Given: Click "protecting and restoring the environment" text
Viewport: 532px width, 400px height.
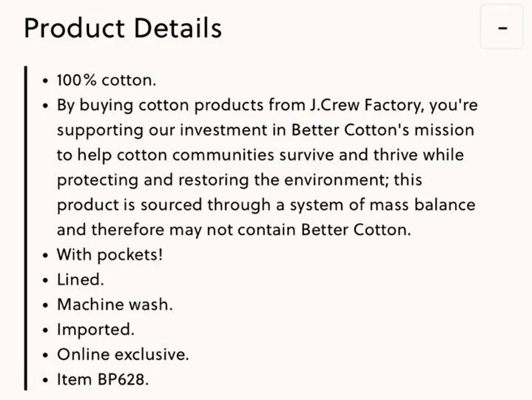Looking at the screenshot, I should pyautogui.click(x=220, y=180).
